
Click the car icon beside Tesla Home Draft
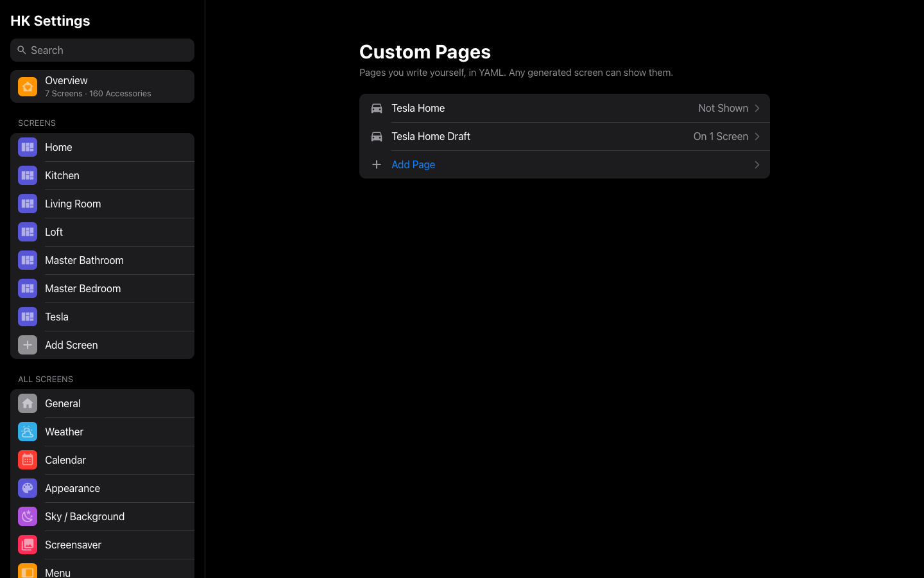(x=377, y=136)
